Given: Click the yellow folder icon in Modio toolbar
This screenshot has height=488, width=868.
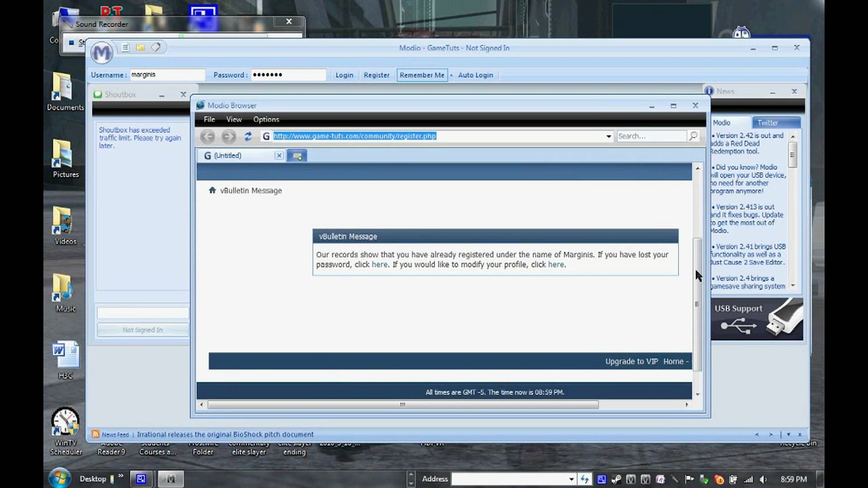Looking at the screenshot, I should point(140,47).
